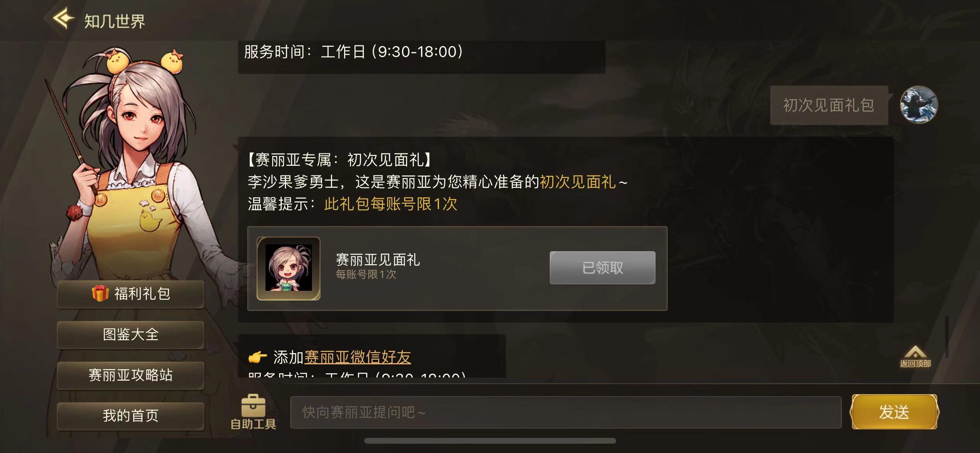Tap the user avatar picture
Screen dimensions: 980x453
919,105
